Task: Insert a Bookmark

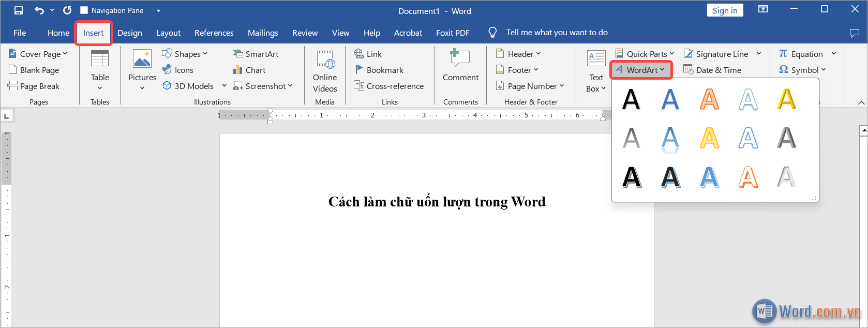Action: [379, 70]
